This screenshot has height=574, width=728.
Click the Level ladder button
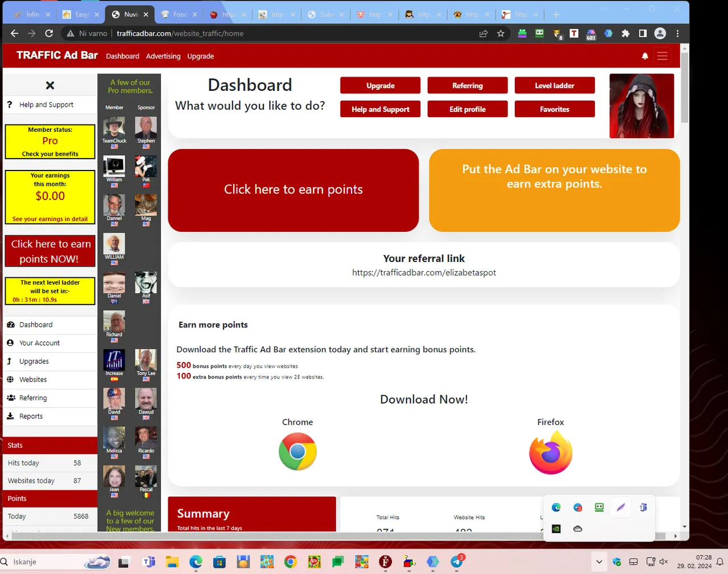[x=555, y=85]
